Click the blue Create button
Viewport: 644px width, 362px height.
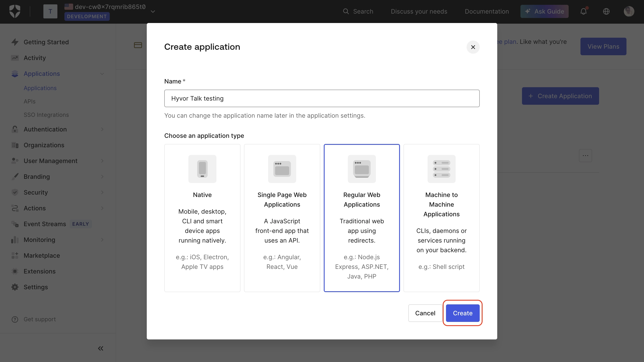coord(462,313)
